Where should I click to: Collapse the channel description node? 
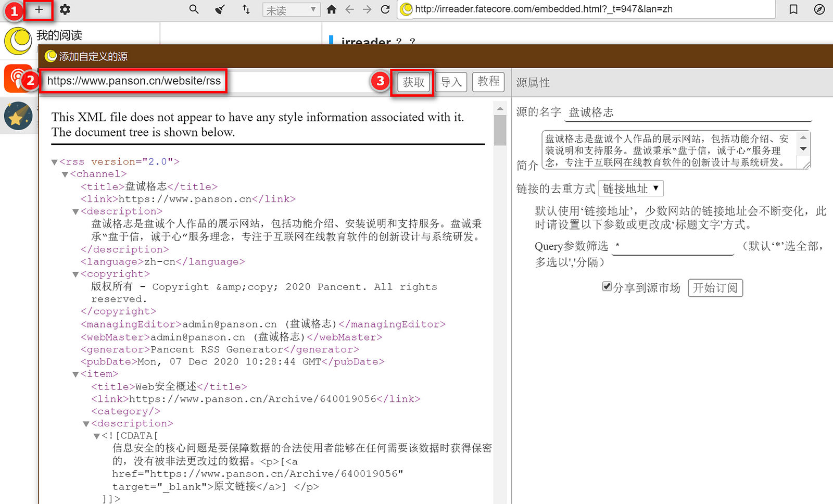(x=75, y=212)
